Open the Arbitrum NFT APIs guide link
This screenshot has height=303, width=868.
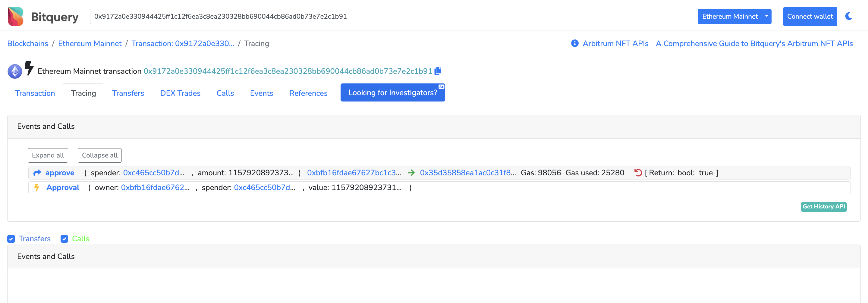718,43
